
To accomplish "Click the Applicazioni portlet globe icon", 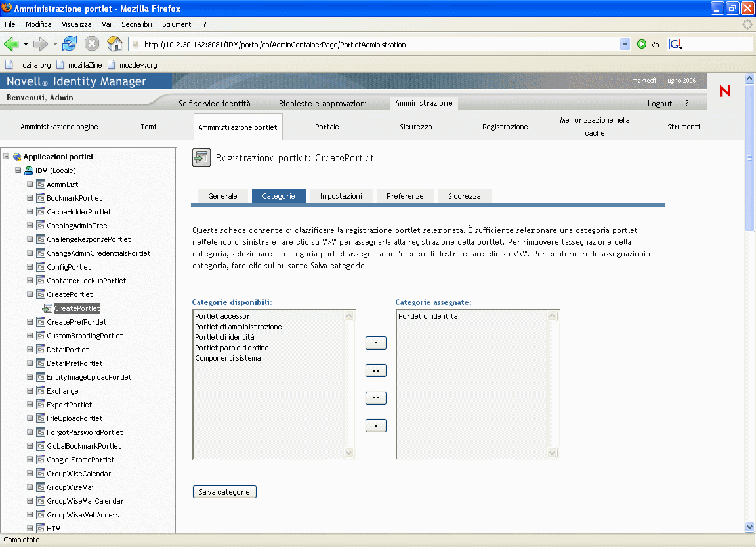I will pos(17,157).
